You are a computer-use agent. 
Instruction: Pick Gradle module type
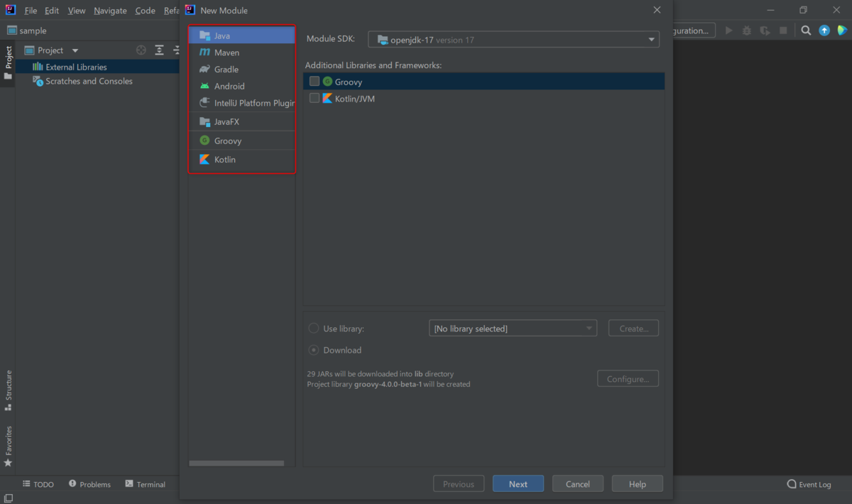[x=241, y=70]
